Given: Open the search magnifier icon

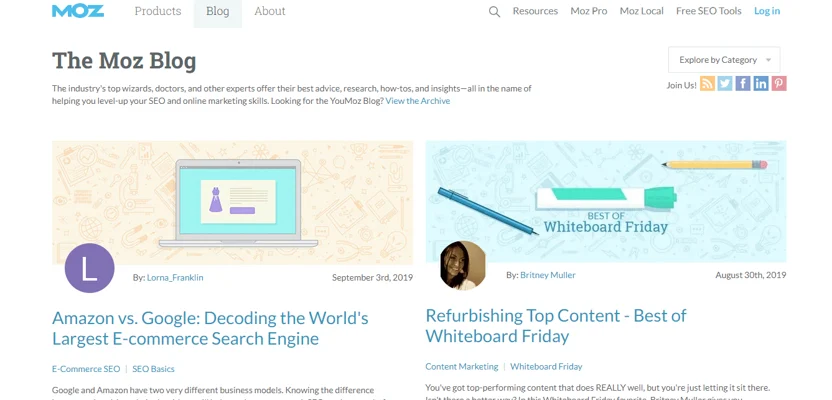Looking at the screenshot, I should click(494, 11).
